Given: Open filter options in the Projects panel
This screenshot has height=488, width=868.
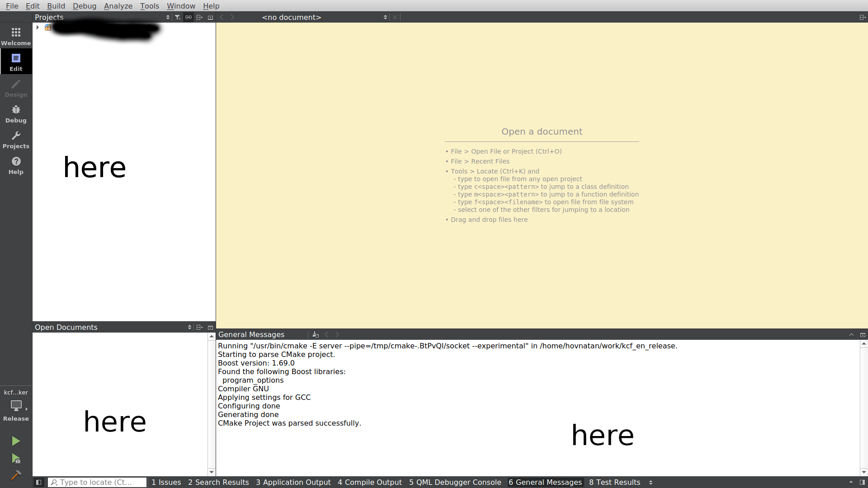Looking at the screenshot, I should 177,17.
